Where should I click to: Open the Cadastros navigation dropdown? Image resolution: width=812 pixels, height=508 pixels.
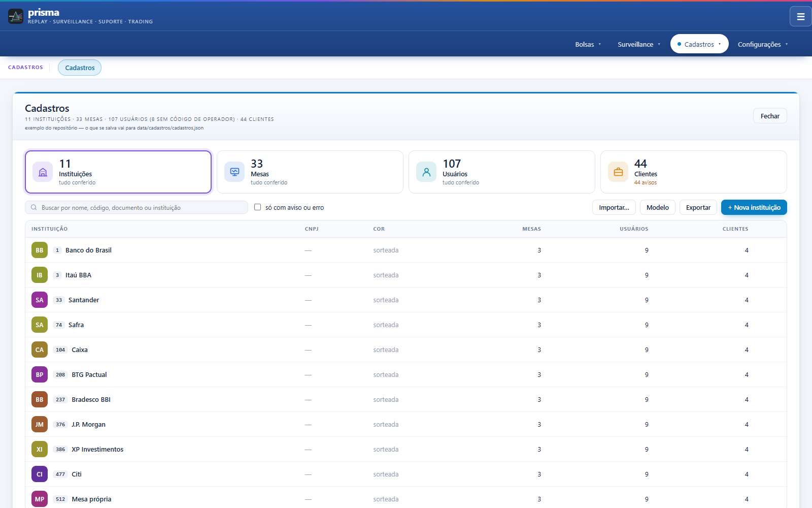[x=699, y=44]
